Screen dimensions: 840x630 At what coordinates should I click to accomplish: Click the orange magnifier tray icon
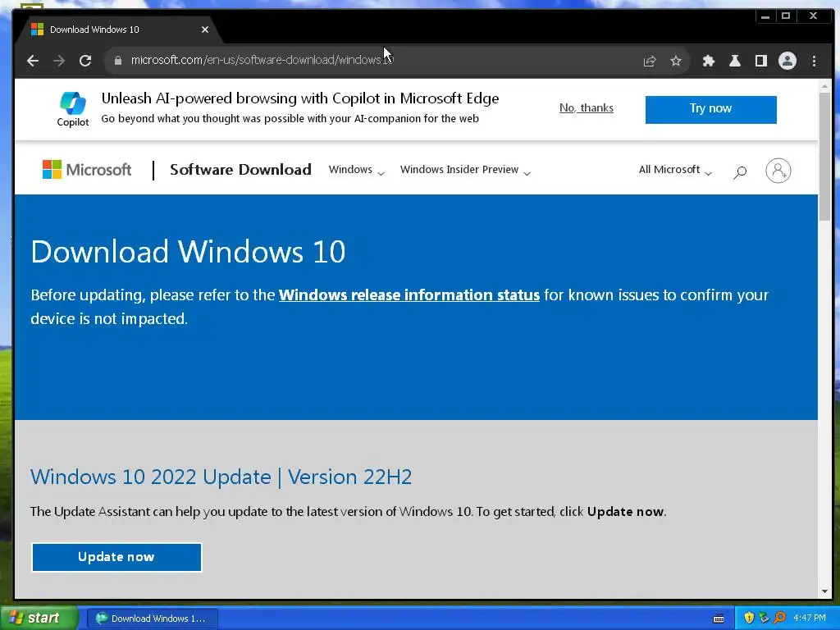[x=780, y=619]
